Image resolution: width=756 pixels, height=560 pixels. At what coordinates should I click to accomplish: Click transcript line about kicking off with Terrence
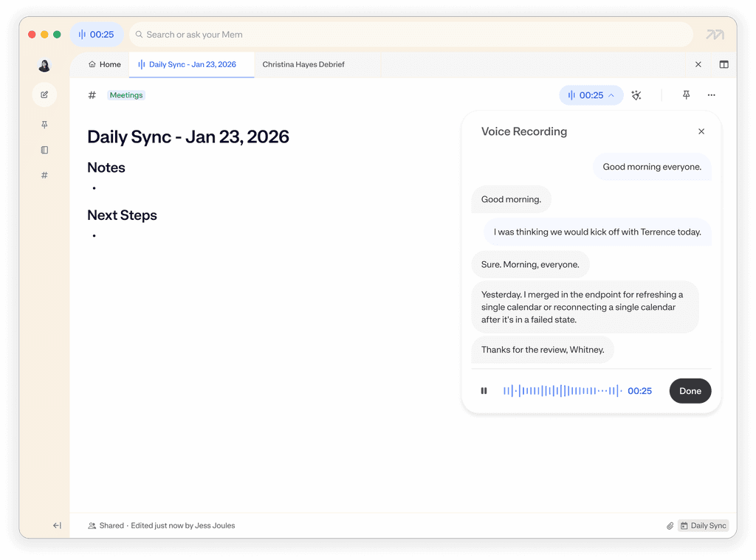(x=597, y=232)
